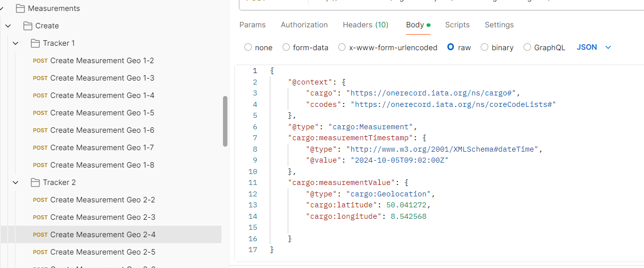The image size is (644, 268).
Task: Click the "cargo:Geolocation" type value
Action: (389, 194)
